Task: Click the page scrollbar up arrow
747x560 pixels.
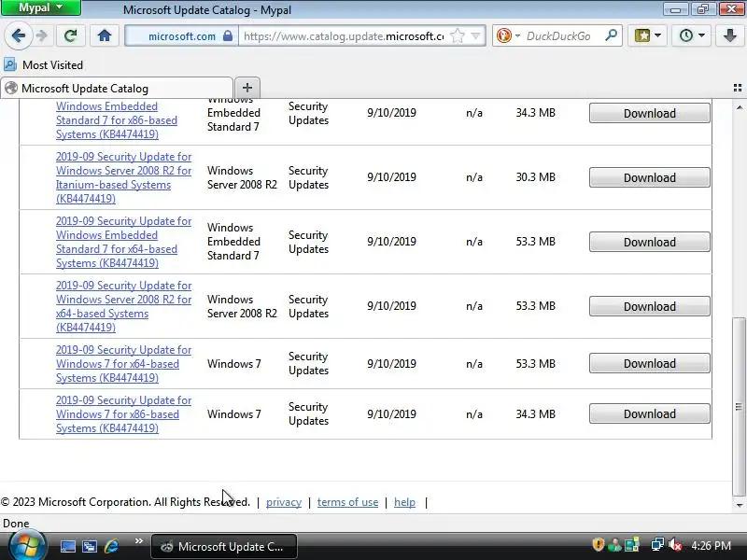Action: (739, 107)
